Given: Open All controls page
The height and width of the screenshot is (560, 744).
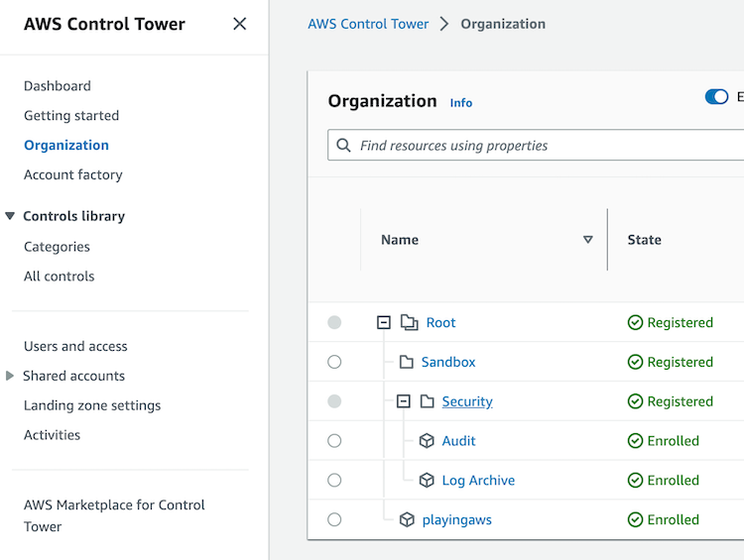Looking at the screenshot, I should point(60,276).
